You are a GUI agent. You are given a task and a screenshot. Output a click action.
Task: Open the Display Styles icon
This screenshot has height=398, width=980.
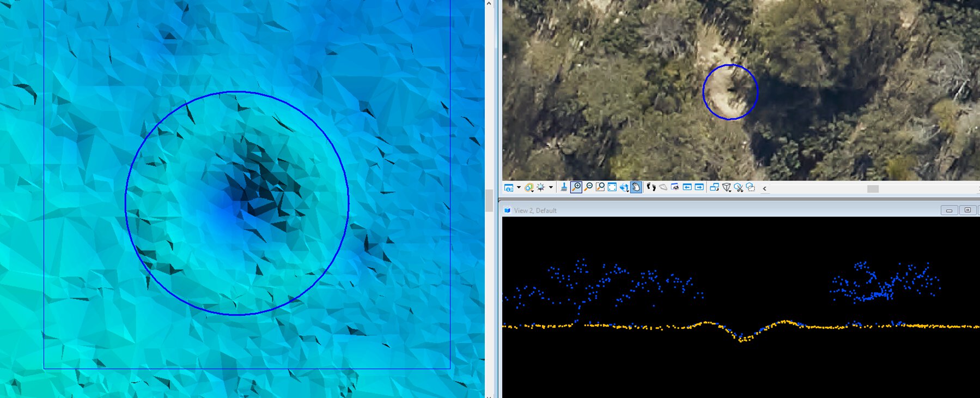[529, 188]
